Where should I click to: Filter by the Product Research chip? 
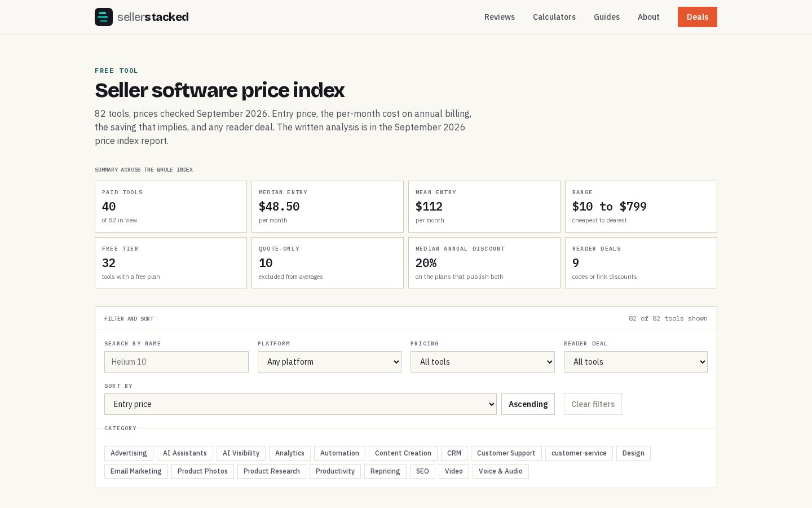(x=272, y=471)
